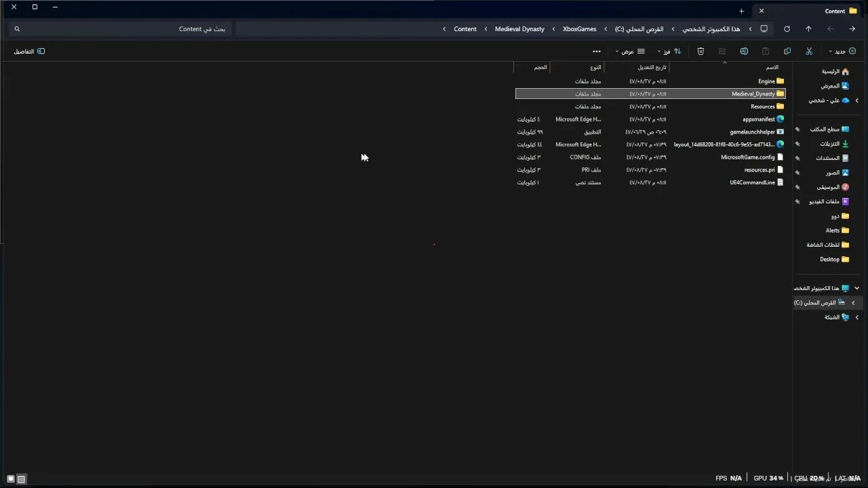Click the list-view icon at bottom-left status bar
The width and height of the screenshot is (868, 488).
21,479
